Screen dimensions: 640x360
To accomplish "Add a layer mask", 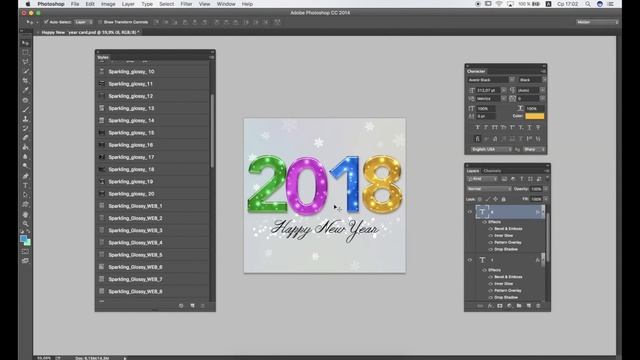I will (x=500, y=306).
